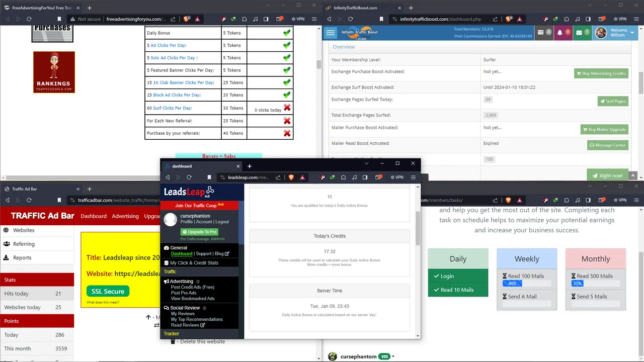
Task: Click the Rankings Traffichoopla banner image
Action: pos(54,72)
